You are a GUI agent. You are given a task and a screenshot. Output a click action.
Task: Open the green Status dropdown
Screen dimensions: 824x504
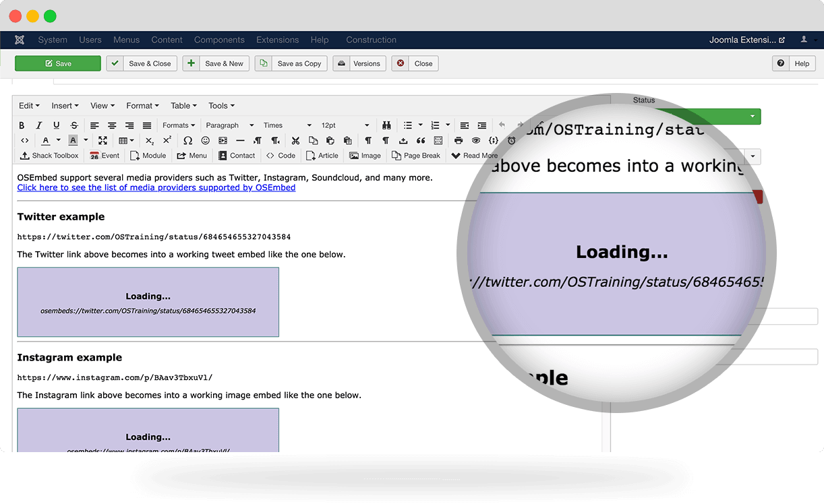click(x=752, y=117)
